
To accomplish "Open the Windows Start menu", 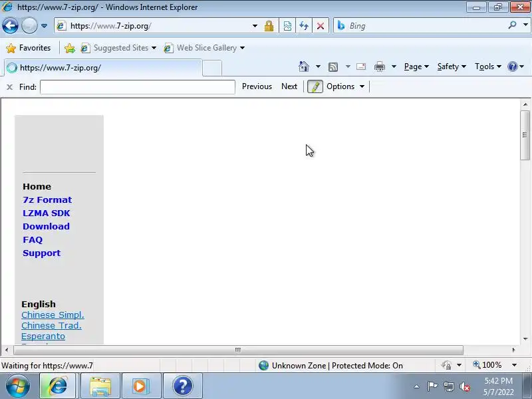I will click(x=17, y=386).
